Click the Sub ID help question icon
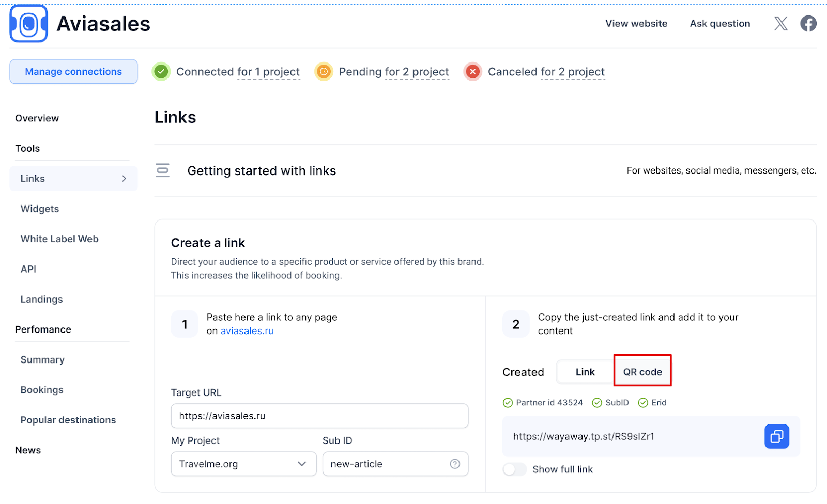 (x=455, y=464)
